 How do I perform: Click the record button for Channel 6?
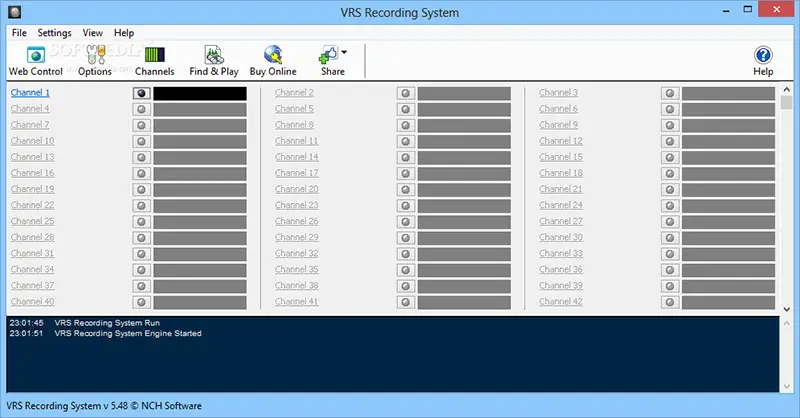tap(670, 109)
